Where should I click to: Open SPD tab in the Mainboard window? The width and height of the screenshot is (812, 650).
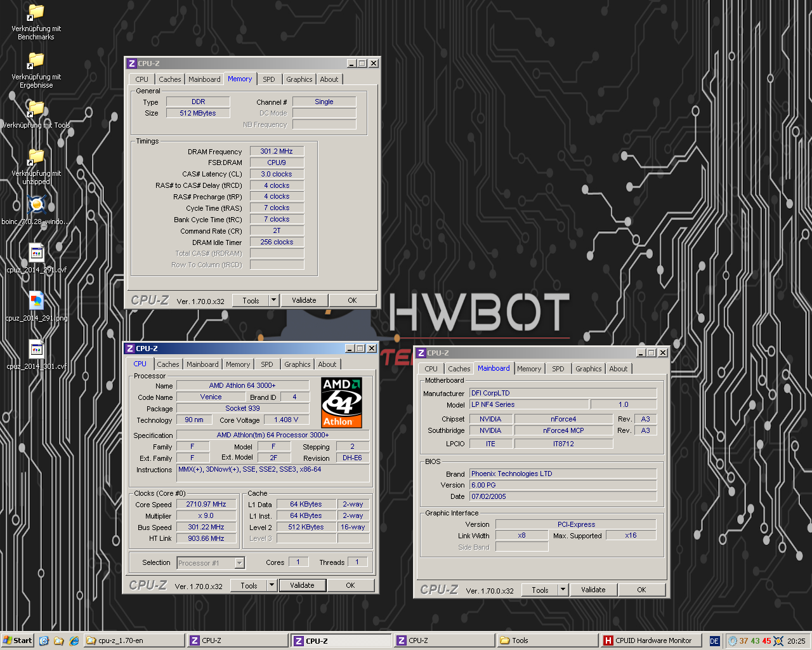[558, 369]
